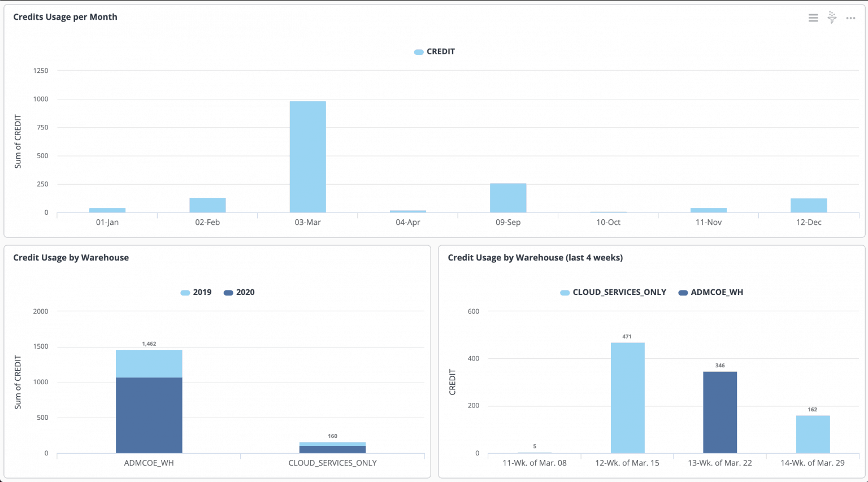Click the filter icon on Credits Usage per Month

[x=831, y=18]
